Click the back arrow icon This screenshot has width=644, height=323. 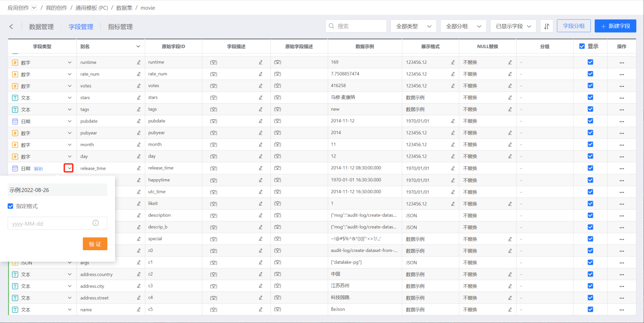pyautogui.click(x=11, y=27)
